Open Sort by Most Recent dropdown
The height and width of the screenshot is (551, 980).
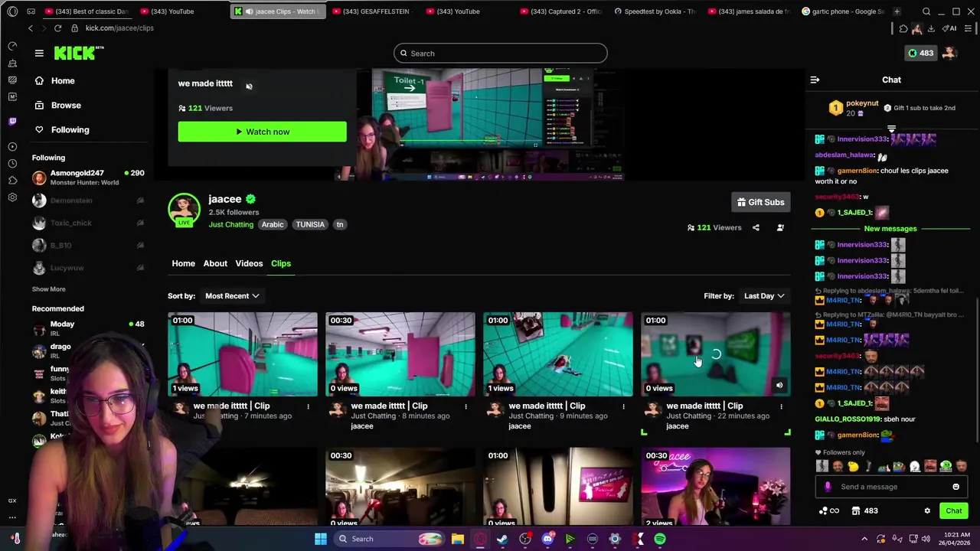pyautogui.click(x=232, y=295)
